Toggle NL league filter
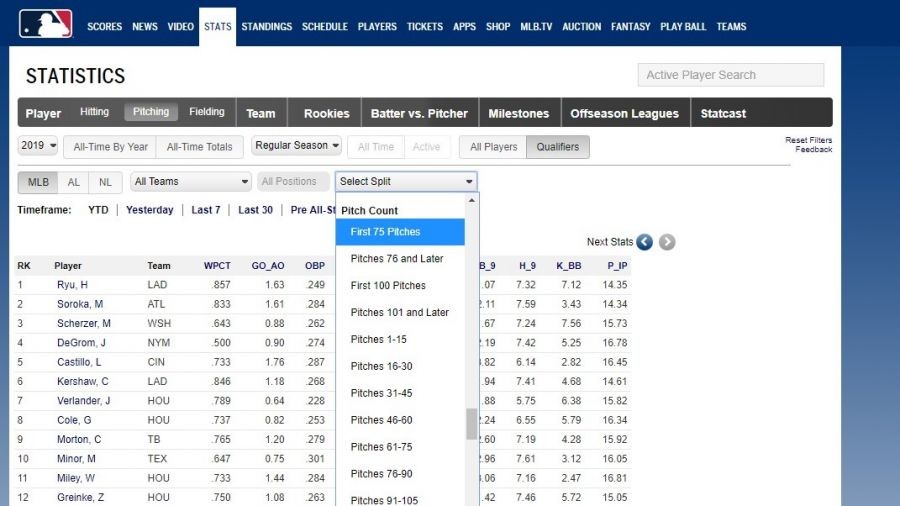This screenshot has height=506, width=900. click(105, 182)
